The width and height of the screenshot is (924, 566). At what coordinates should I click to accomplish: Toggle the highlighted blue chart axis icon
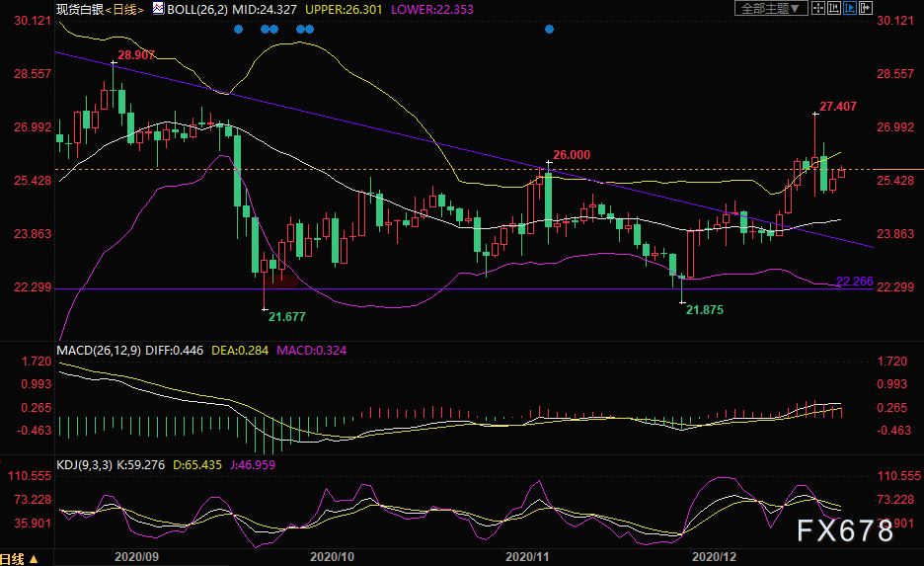coord(850,9)
